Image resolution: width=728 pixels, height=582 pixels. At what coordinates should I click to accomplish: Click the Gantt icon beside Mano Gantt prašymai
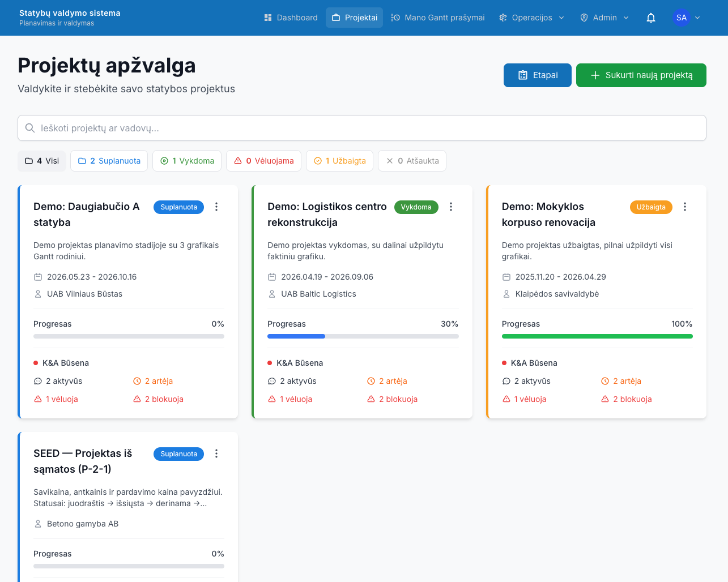(395, 18)
